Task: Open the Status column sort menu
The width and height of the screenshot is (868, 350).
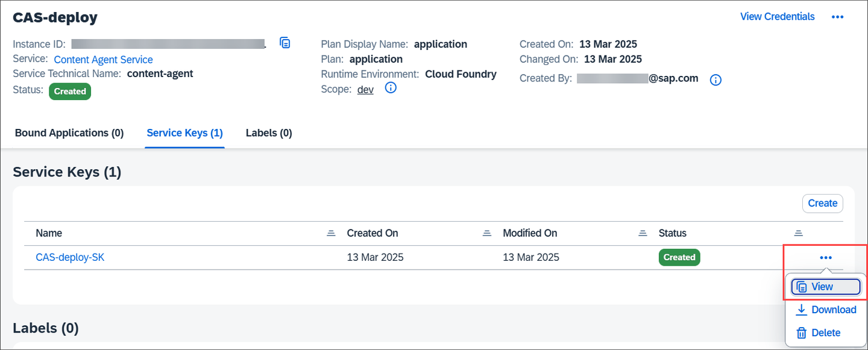Action: click(799, 233)
